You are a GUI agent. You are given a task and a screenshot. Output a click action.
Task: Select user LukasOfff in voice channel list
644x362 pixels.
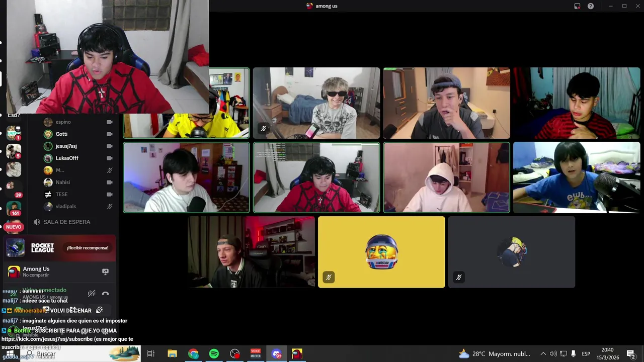67,158
